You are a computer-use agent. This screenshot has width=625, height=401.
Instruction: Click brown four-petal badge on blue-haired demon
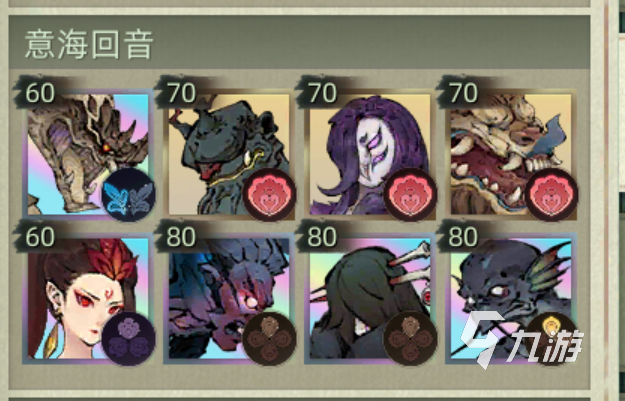[269, 339]
